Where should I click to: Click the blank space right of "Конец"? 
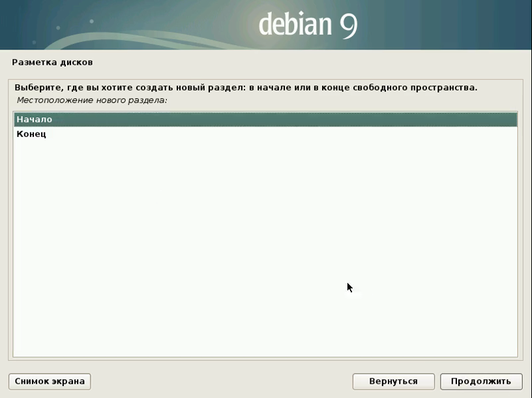click(261, 134)
